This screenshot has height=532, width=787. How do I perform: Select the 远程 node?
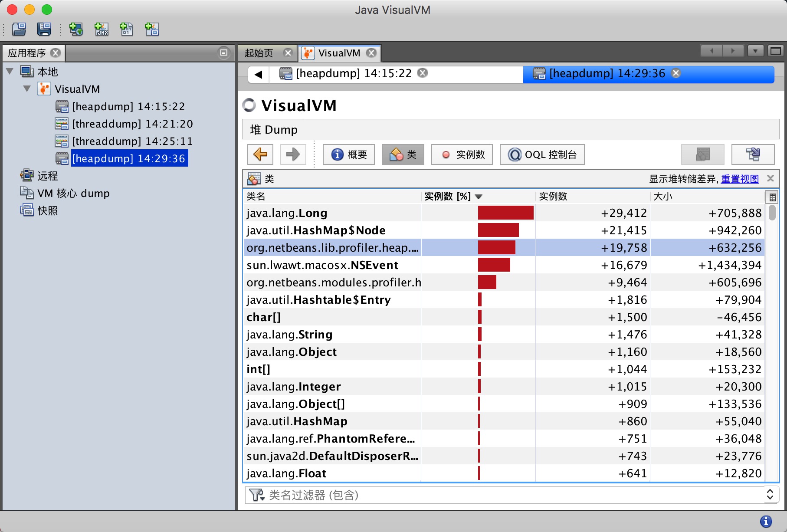(39, 176)
